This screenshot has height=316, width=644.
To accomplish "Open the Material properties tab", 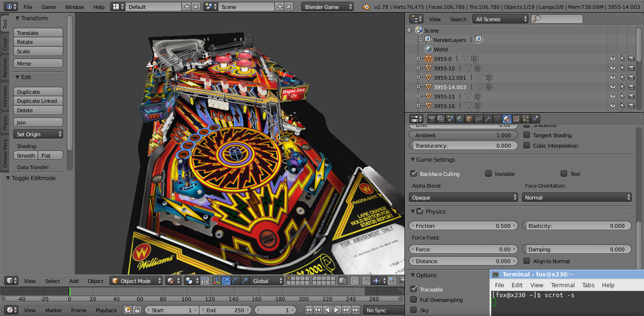I will pyautogui.click(x=507, y=119).
